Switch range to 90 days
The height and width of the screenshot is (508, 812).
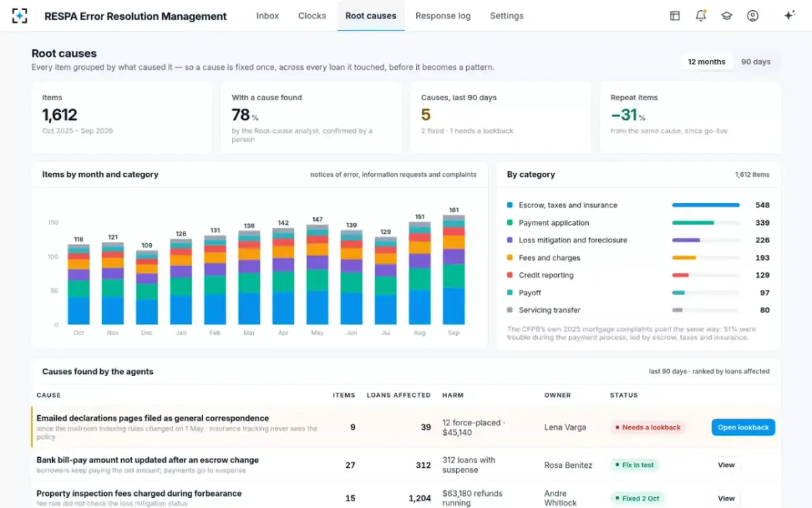[x=756, y=62]
